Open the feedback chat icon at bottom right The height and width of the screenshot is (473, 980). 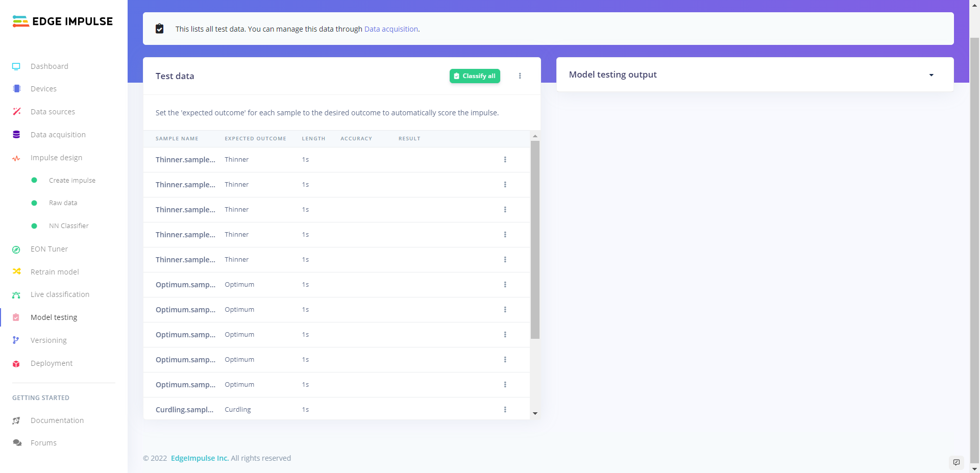pyautogui.click(x=957, y=462)
